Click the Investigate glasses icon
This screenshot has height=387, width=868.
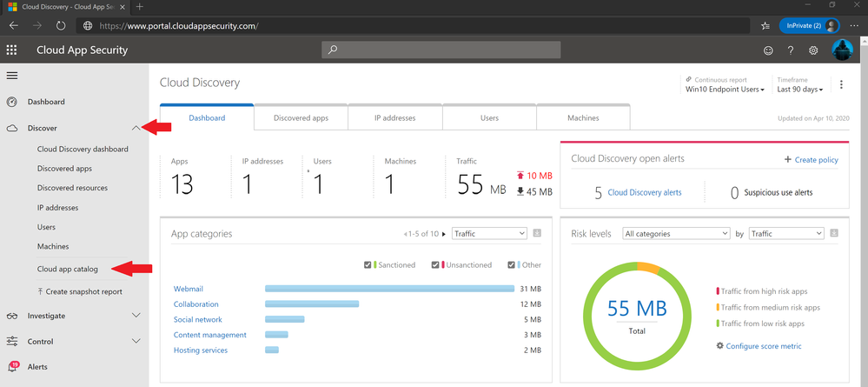pyautogui.click(x=11, y=316)
